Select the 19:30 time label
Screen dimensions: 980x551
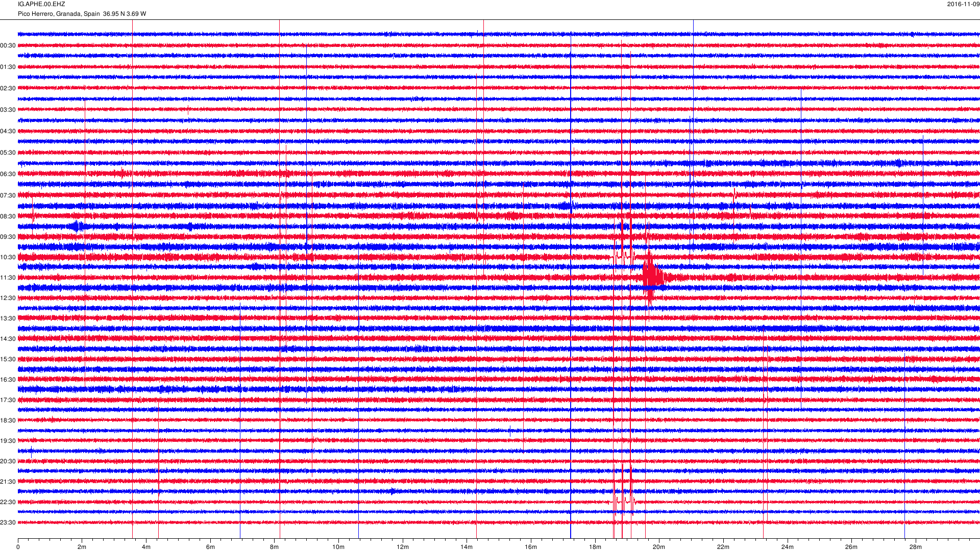click(x=8, y=441)
